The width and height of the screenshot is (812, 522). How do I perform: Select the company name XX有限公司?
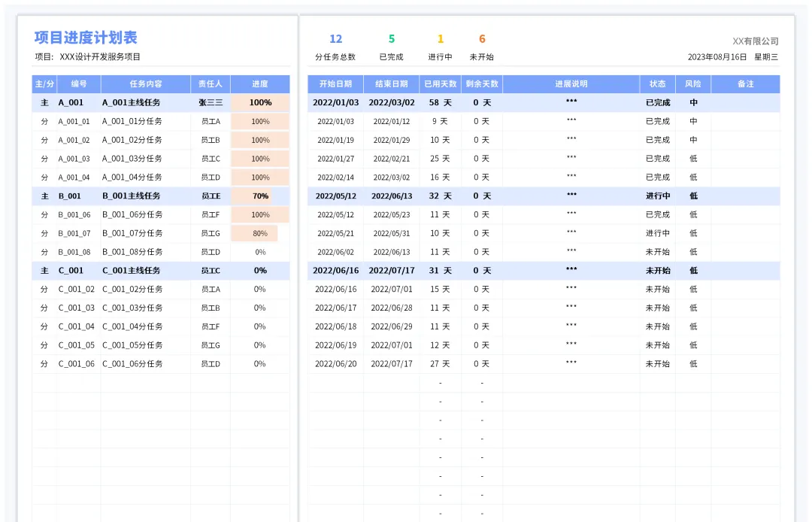(756, 41)
